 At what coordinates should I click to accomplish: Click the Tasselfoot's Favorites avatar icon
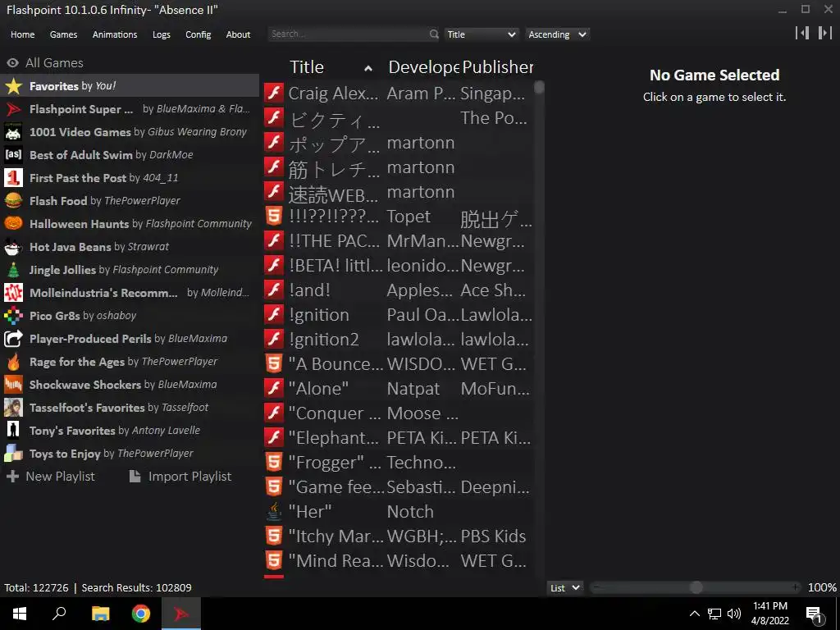(x=13, y=408)
